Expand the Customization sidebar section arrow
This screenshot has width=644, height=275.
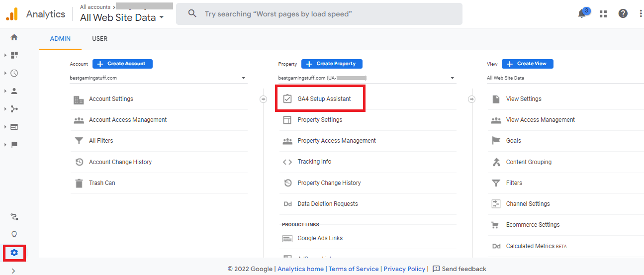[x=5, y=55]
